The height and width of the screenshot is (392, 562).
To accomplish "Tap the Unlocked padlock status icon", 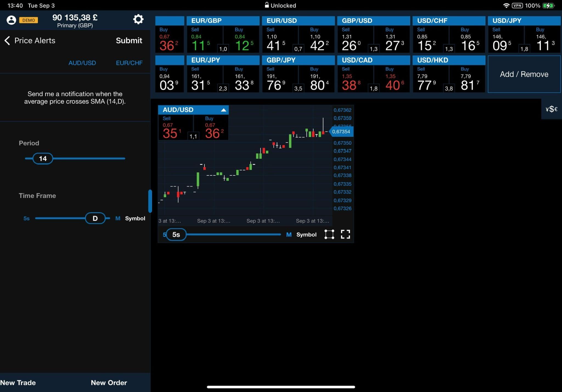I will click(266, 5).
